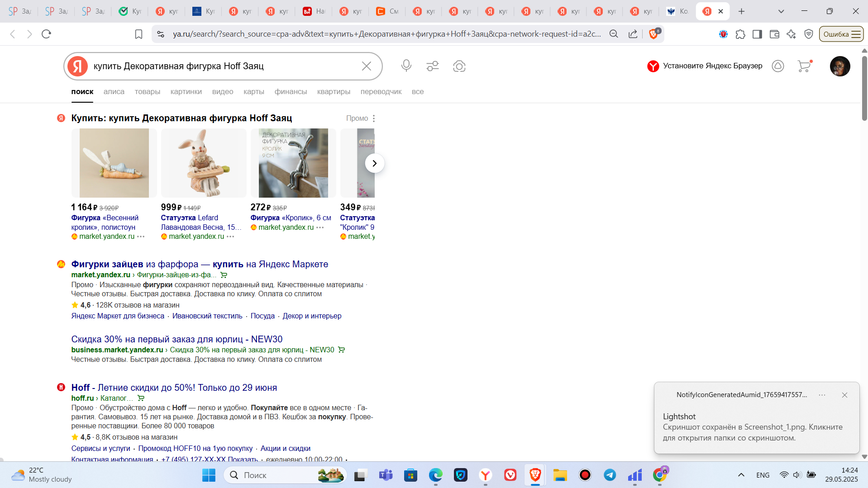Expand the tab search dropdown arrow
Image resolution: width=868 pixels, height=488 pixels.
(781, 11)
